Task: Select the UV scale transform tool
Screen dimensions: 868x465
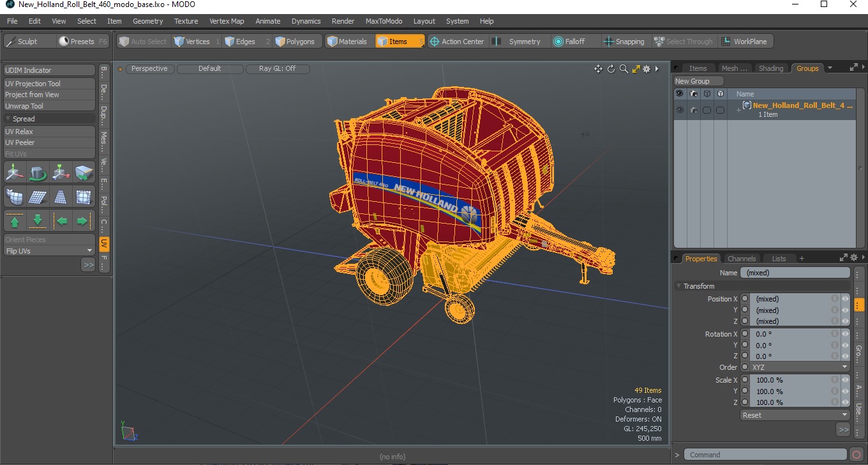Action: [61, 172]
